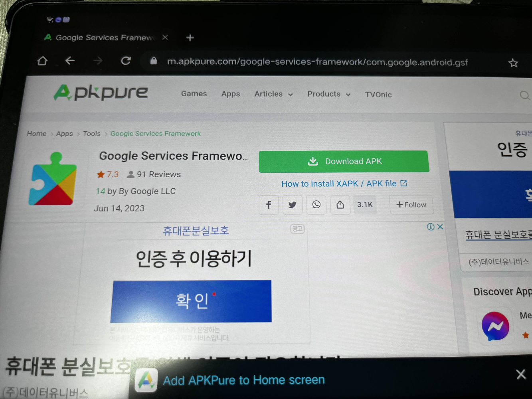Image resolution: width=532 pixels, height=399 pixels.
Task: Click 휴대폰분실보호 ad title link
Action: [196, 231]
